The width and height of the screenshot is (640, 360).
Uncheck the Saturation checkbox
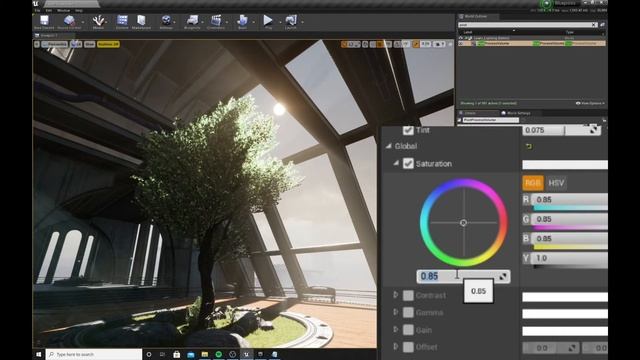coord(408,163)
